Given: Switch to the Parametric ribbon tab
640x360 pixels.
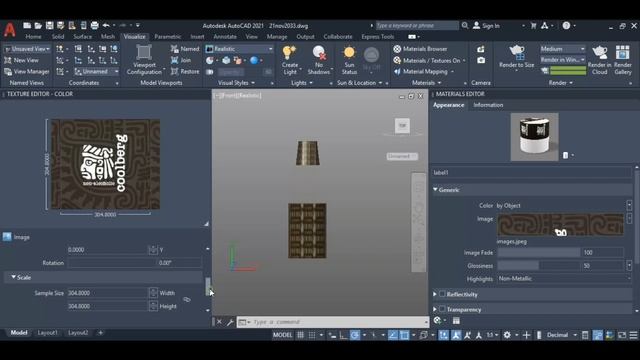Looking at the screenshot, I should point(167,37).
